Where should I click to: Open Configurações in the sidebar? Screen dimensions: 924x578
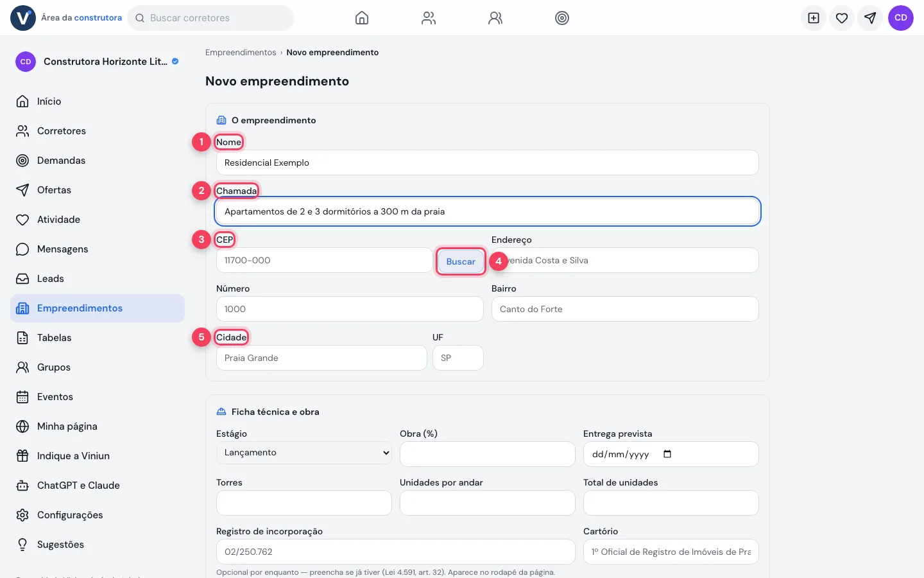(x=98, y=515)
